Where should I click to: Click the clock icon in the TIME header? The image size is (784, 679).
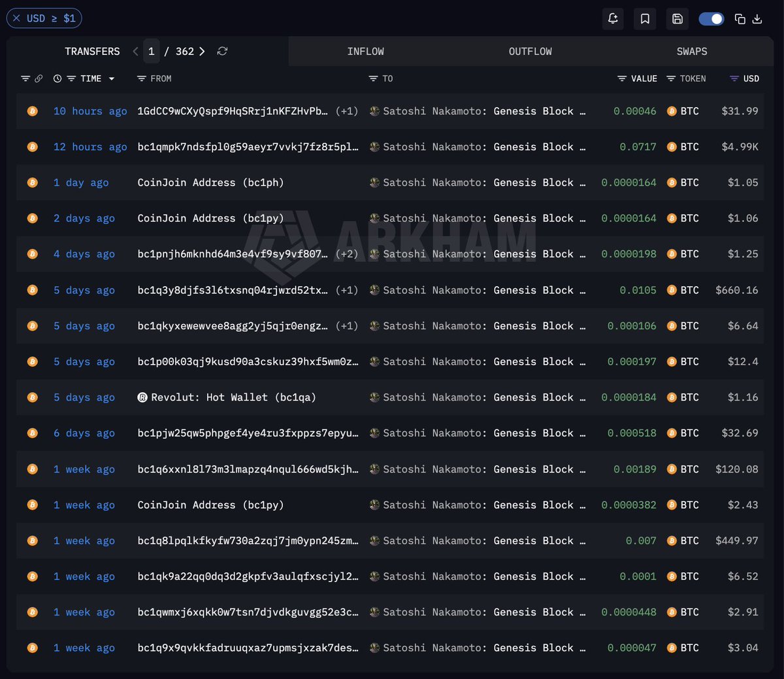tap(57, 78)
